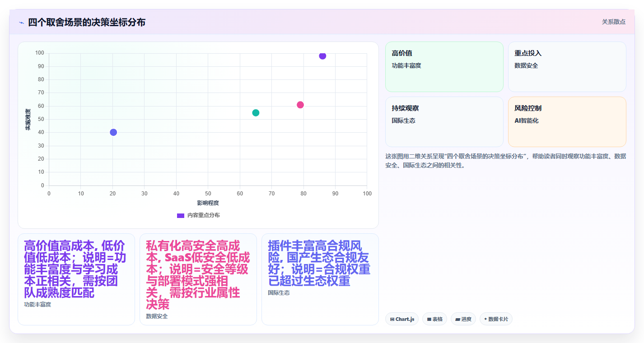Click the blue 插件丰富高合规风险 text card

pos(320,279)
